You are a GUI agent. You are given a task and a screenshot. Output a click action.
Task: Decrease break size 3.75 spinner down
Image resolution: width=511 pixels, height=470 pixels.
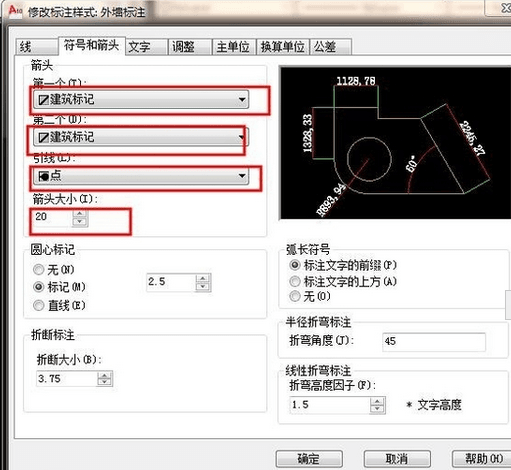105,382
